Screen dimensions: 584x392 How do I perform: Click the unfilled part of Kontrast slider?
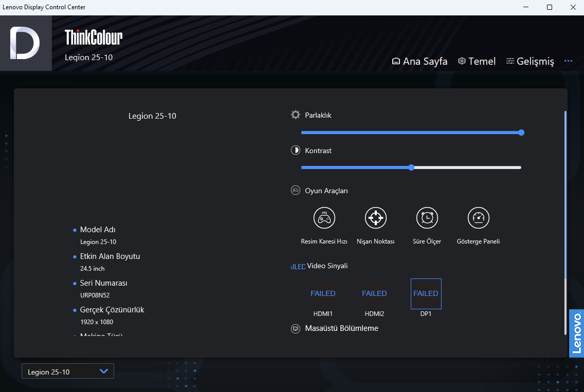pos(467,167)
